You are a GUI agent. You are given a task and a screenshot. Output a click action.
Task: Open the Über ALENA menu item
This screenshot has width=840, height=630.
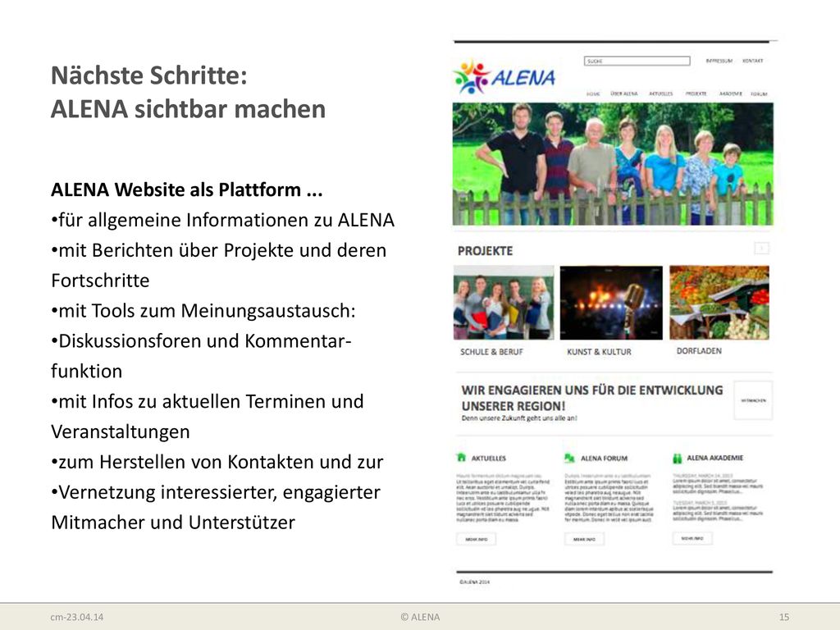pos(624,94)
